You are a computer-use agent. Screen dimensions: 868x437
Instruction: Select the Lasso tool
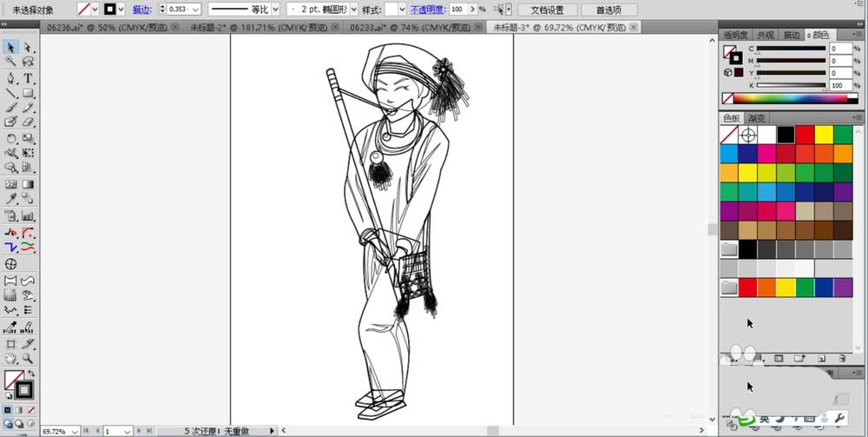point(28,62)
